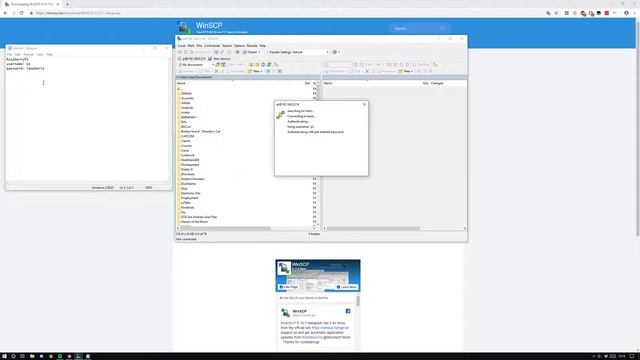Click the browser reload icon
640x360 pixels.
[x=21, y=13]
